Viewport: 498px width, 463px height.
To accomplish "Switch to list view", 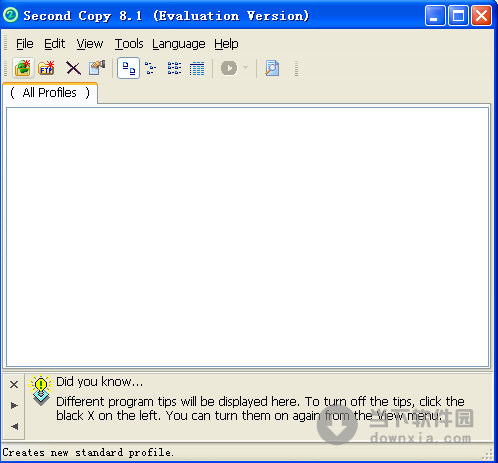I will (x=174, y=68).
